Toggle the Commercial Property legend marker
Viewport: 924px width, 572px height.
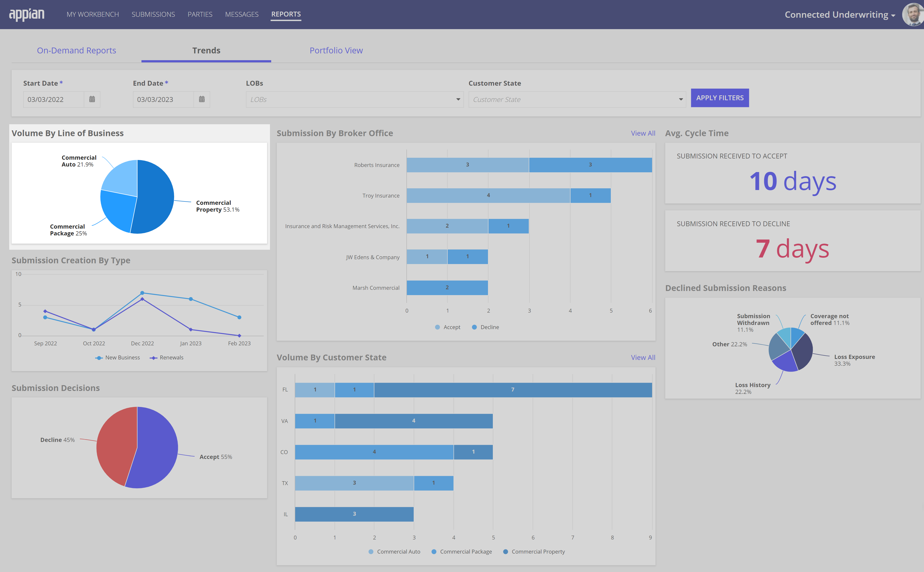[x=505, y=552]
